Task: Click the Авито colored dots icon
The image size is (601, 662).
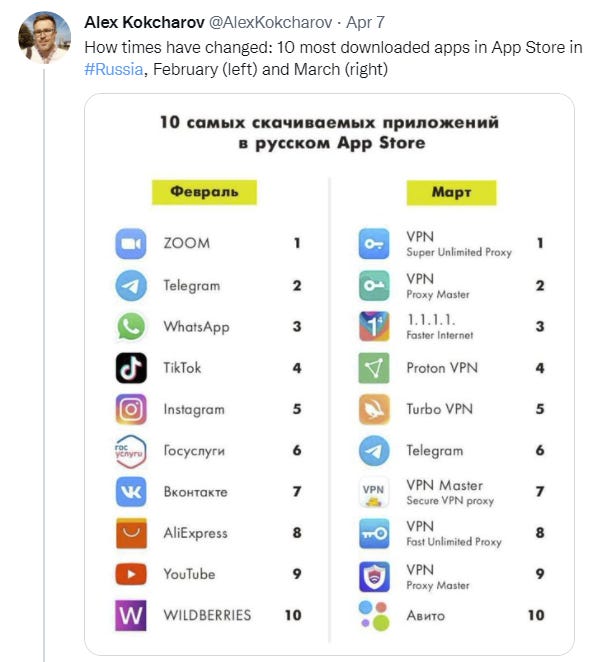Action: point(374,615)
